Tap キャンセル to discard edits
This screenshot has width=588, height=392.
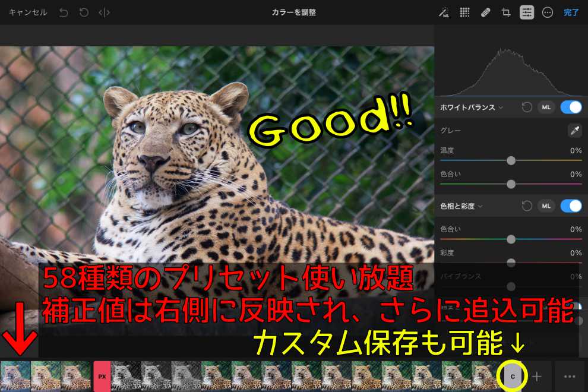(x=28, y=12)
